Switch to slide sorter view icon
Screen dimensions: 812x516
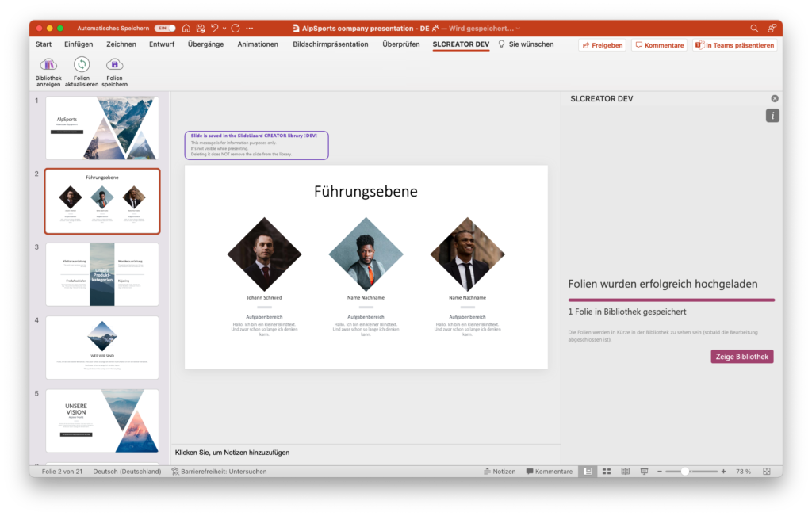[607, 472]
